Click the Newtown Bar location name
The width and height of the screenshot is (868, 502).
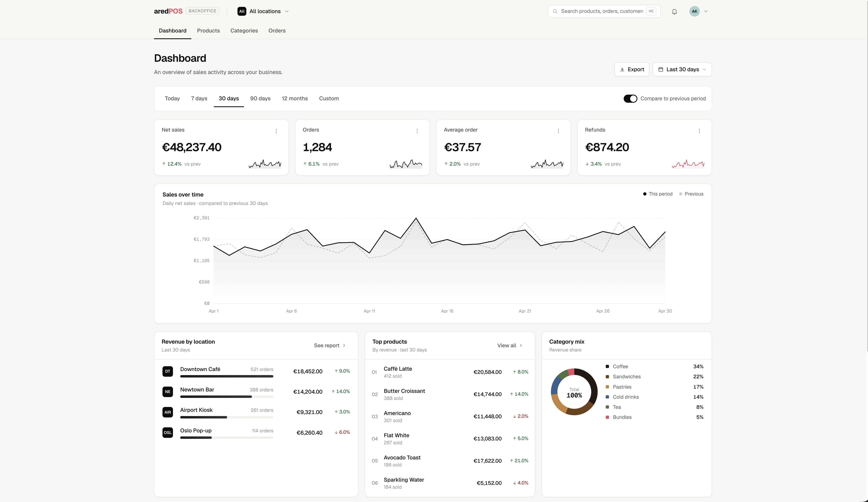coord(197,390)
